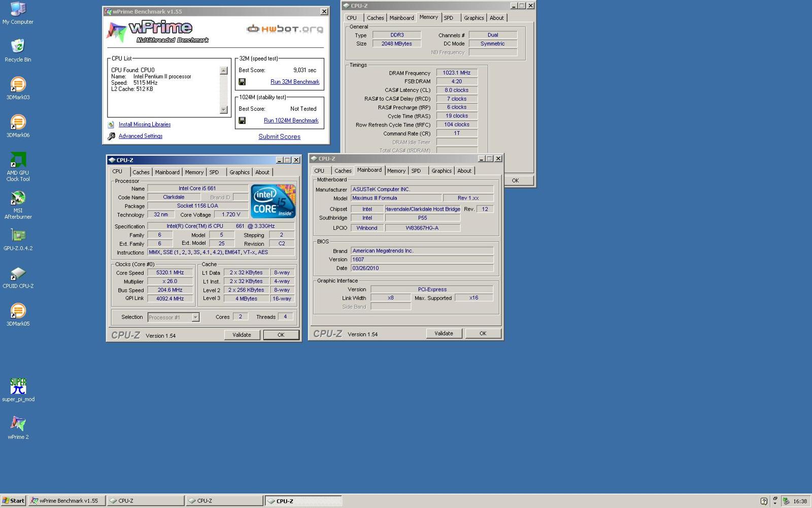Open the Advanced Settings link

pyautogui.click(x=141, y=136)
